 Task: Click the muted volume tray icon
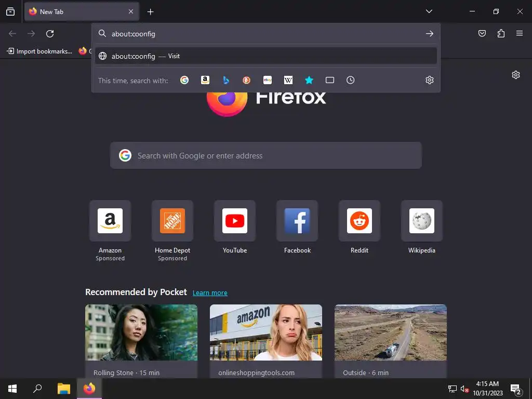(464, 389)
